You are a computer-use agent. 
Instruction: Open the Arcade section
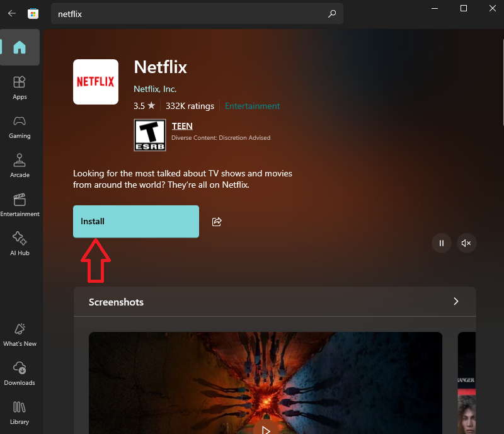(20, 166)
